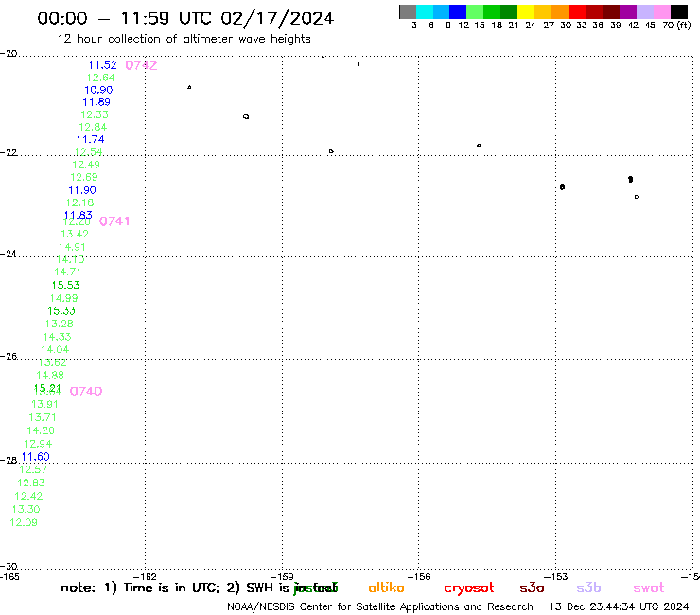Click the wave height reading 11.89

96,102
